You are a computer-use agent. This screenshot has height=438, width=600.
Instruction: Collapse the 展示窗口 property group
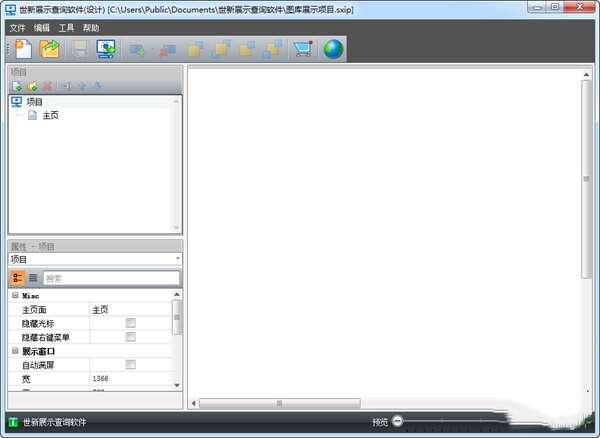[15, 352]
